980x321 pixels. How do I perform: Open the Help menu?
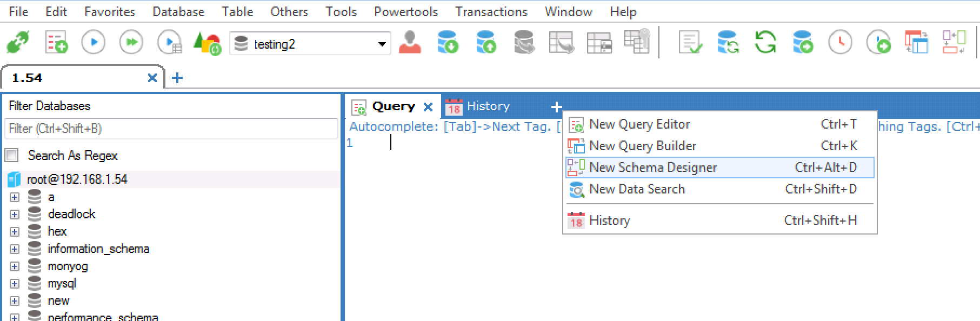point(623,11)
